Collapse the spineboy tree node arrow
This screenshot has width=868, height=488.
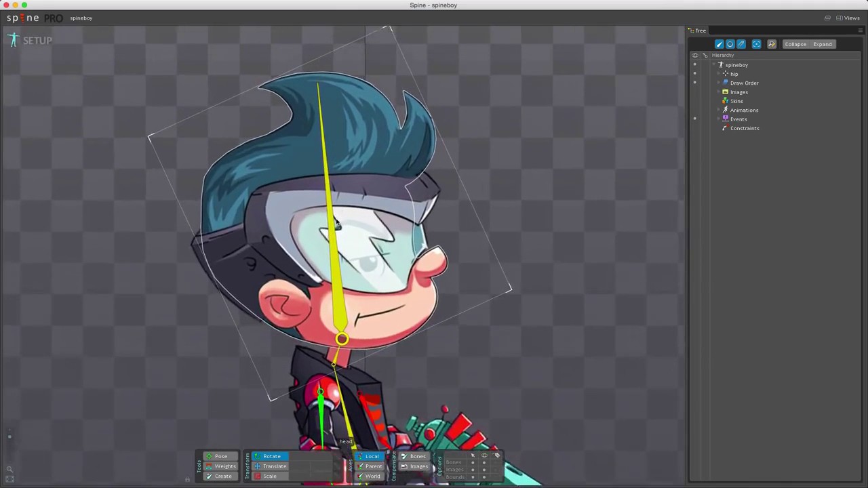coord(714,65)
